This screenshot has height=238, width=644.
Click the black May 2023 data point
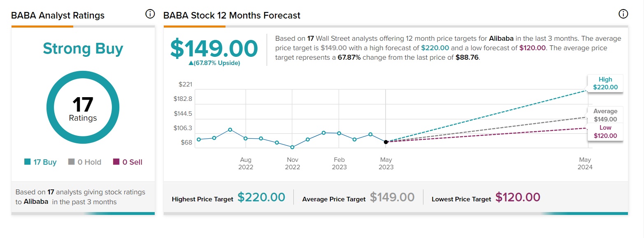point(386,142)
